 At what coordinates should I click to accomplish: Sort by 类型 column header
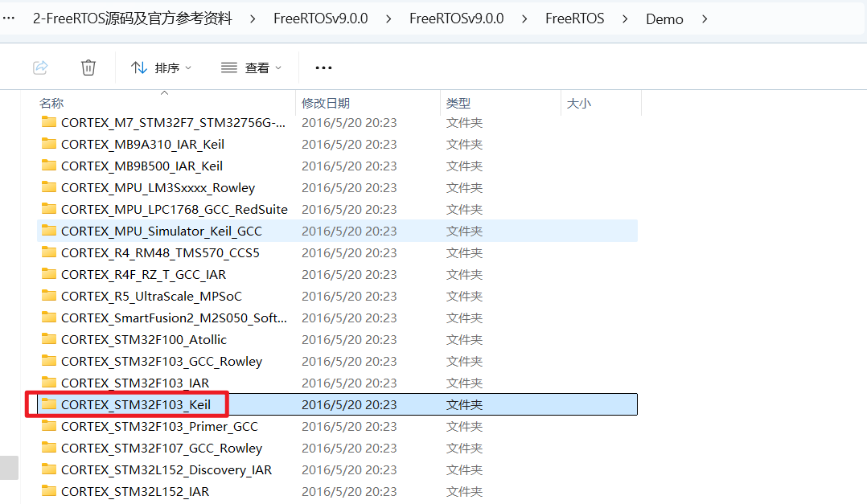click(458, 103)
